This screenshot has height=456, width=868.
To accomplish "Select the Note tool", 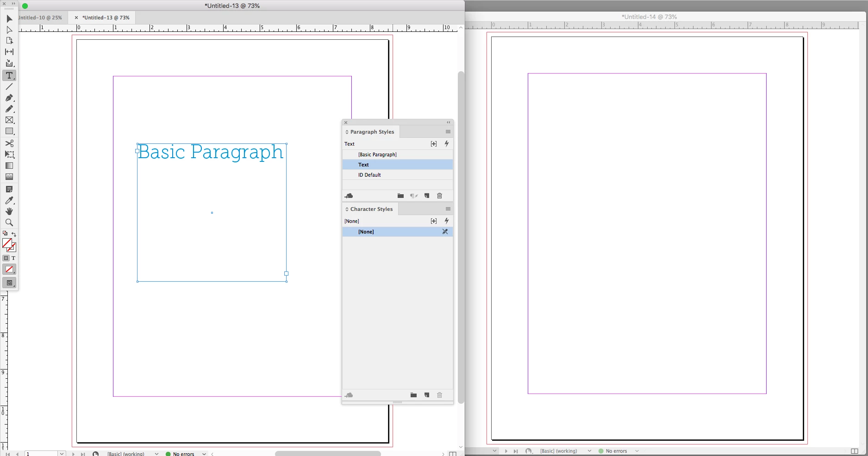I will coord(9,189).
